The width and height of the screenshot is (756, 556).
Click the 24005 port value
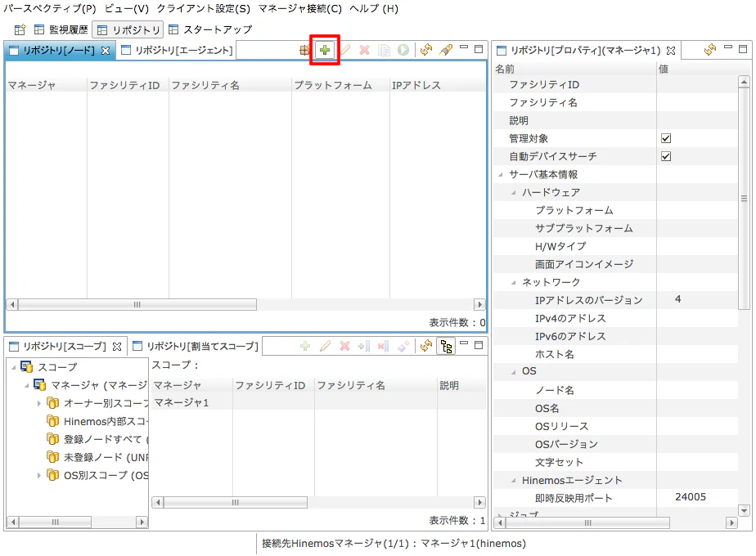coord(691,497)
